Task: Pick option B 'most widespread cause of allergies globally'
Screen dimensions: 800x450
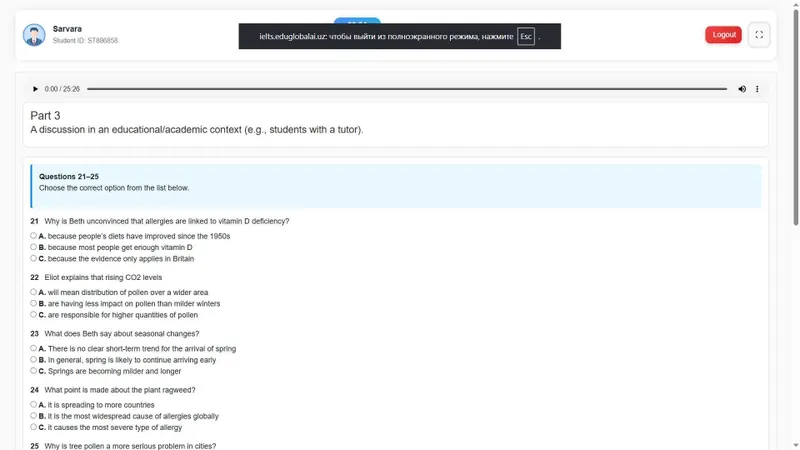Action: click(x=33, y=415)
